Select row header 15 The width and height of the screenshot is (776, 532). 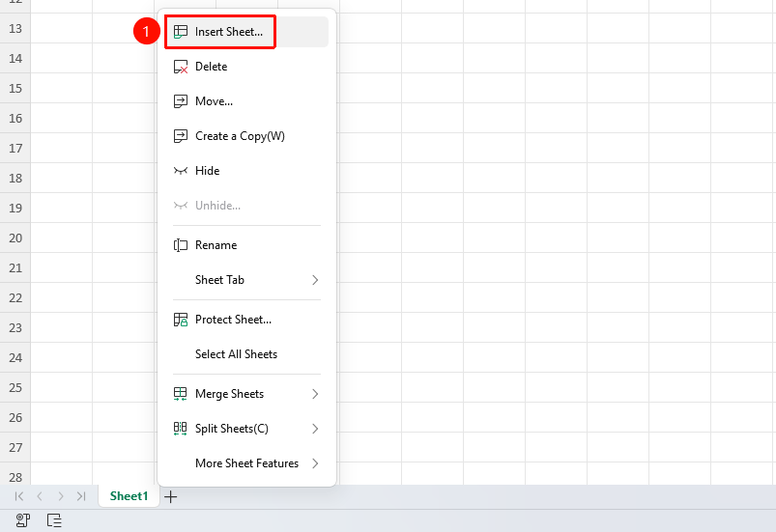15,89
